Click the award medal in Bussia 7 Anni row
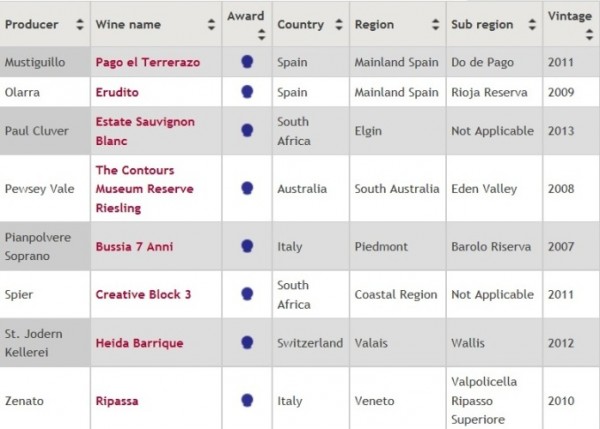 point(247,246)
